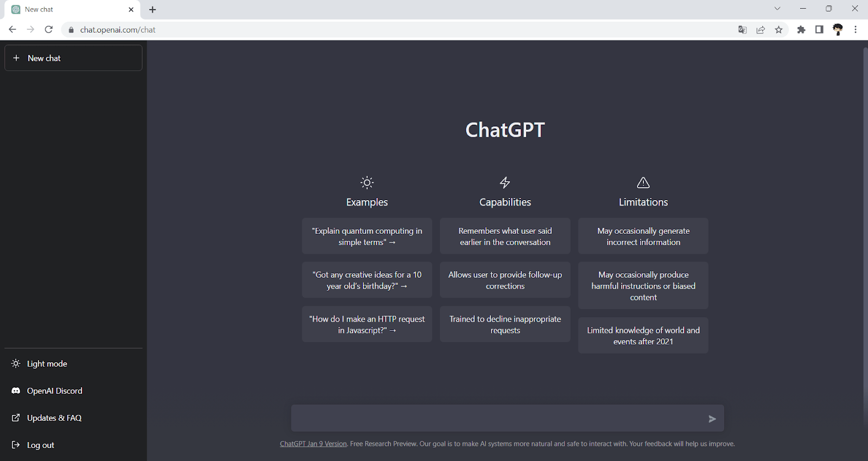This screenshot has height=461, width=868.
Task: Open the Chrome three-dot menu
Action: (x=856, y=30)
